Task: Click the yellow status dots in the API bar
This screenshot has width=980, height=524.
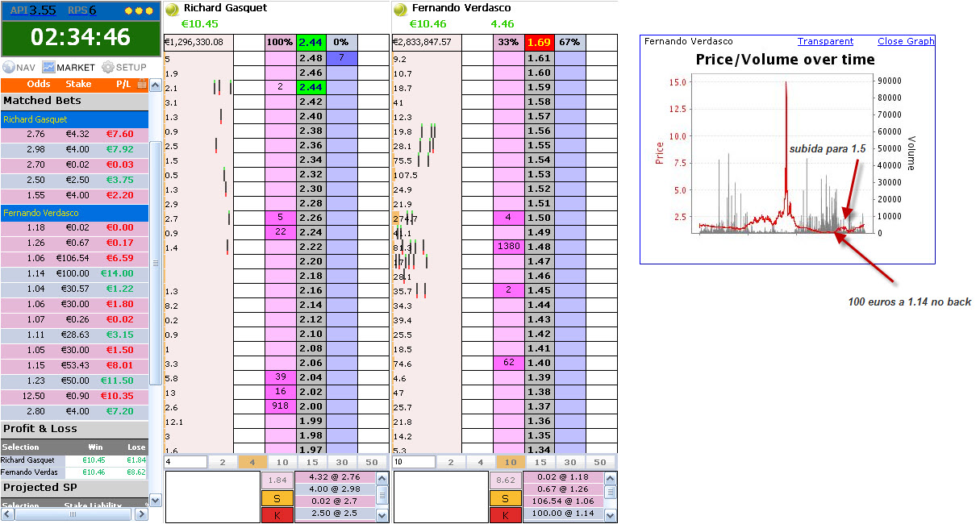Action: (x=138, y=10)
